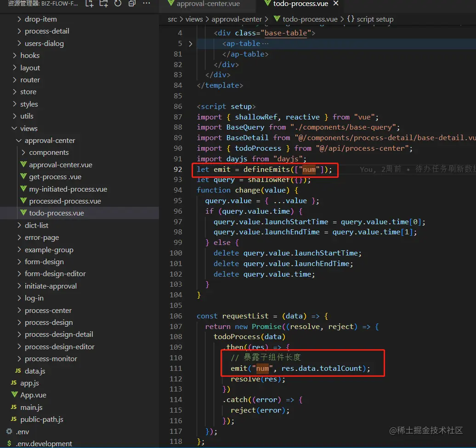Click the src breadcrumb
The width and height of the screenshot is (476, 448).
tap(172, 19)
